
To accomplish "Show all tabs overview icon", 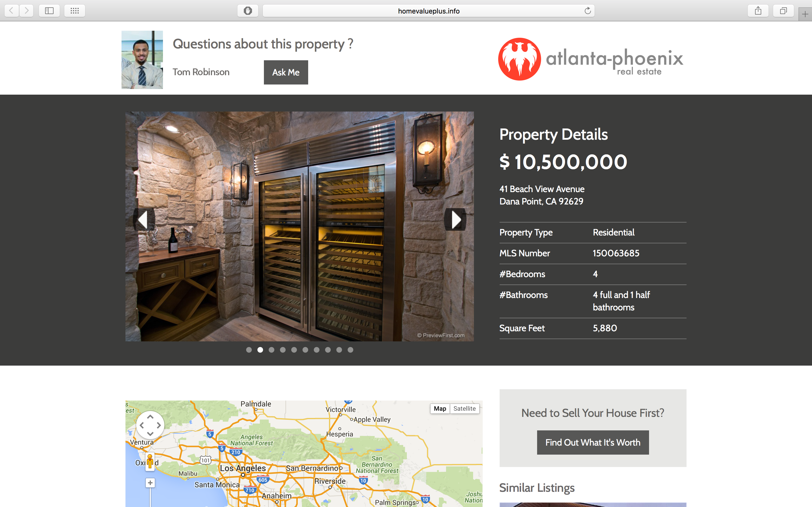I will click(x=783, y=11).
